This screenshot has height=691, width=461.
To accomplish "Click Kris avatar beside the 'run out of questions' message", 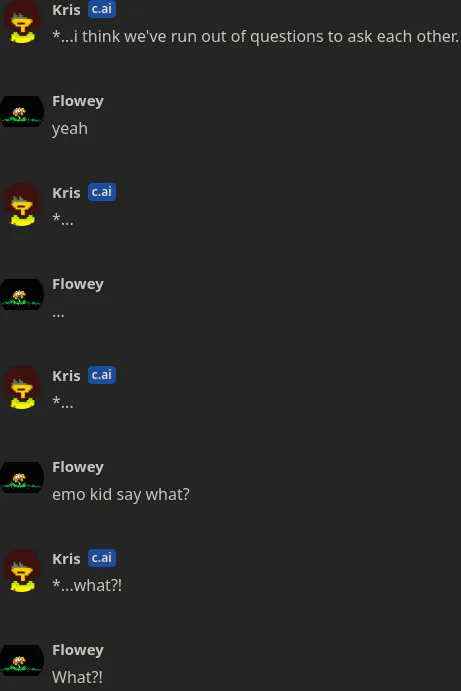I will point(22,22).
